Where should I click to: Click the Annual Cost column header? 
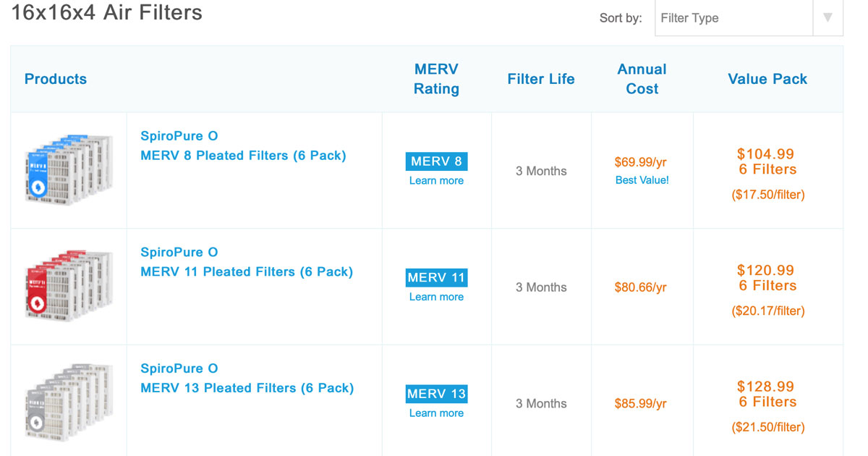pos(642,79)
